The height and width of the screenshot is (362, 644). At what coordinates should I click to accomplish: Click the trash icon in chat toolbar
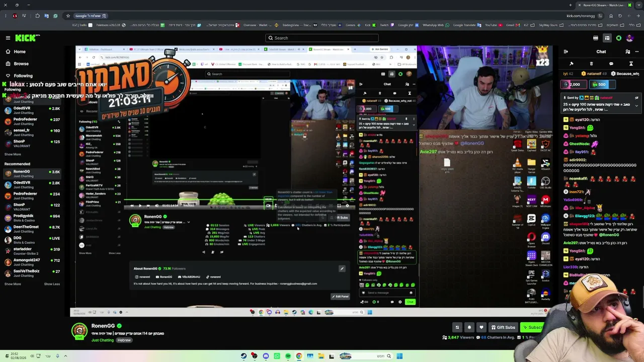591,64
